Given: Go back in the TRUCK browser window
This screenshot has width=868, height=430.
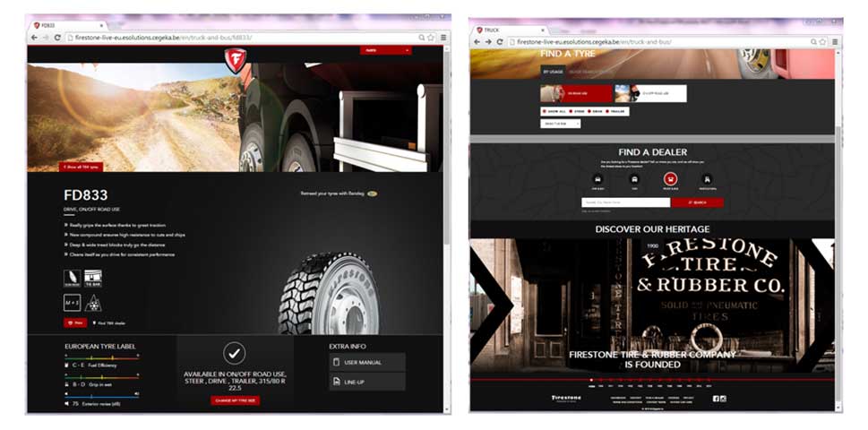Looking at the screenshot, I should point(477,42).
